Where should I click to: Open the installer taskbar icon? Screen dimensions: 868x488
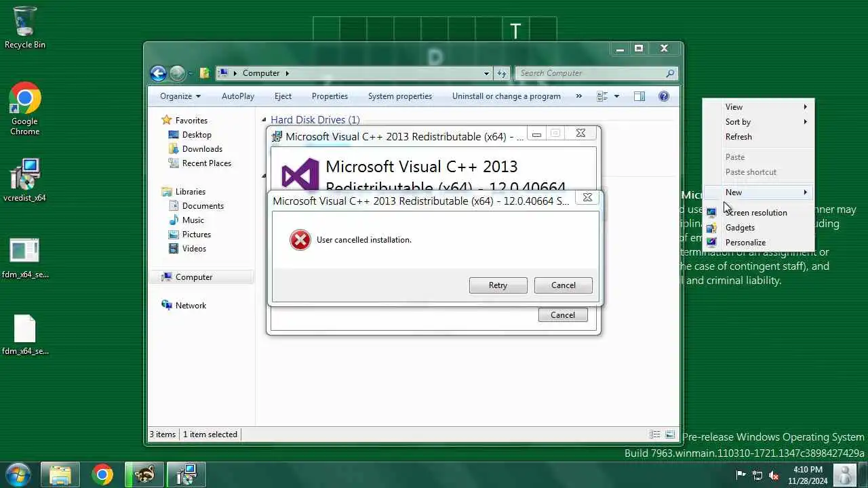coord(186,474)
